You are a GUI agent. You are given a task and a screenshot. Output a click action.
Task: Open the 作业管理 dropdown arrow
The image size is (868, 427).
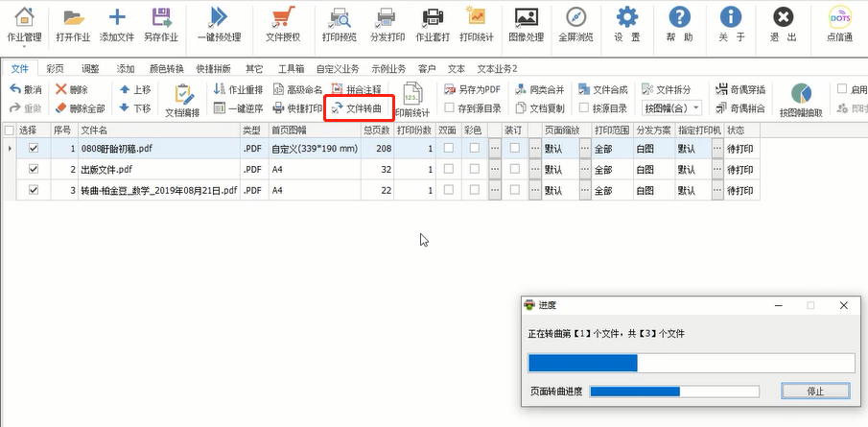24,49
